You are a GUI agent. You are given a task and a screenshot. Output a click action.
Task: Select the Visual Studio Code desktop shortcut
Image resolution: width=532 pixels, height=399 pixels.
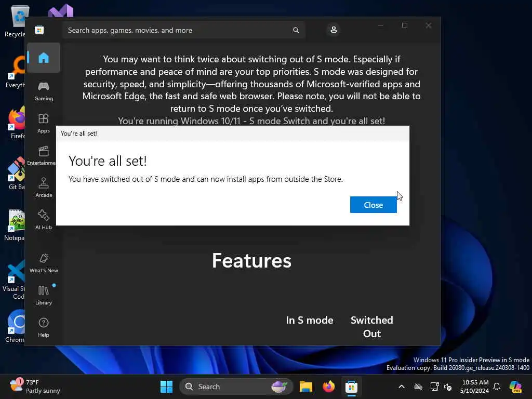coord(14,280)
